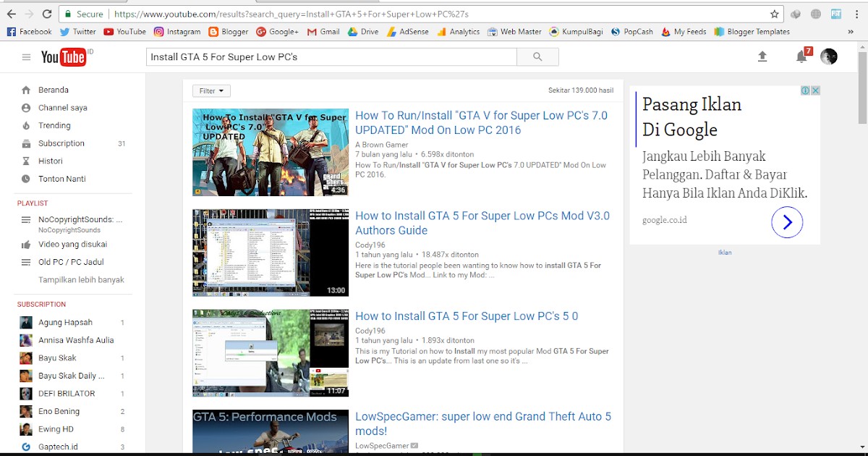
Task: Expand Tampilkan lebih banyak playlists
Action: click(81, 279)
